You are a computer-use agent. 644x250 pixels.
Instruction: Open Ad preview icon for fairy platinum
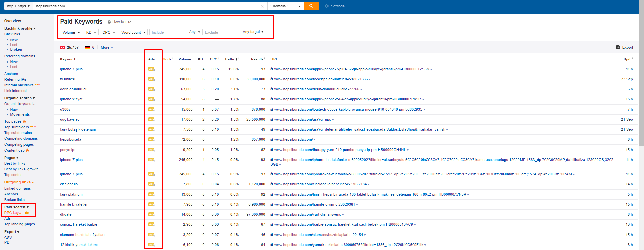pos(152,194)
